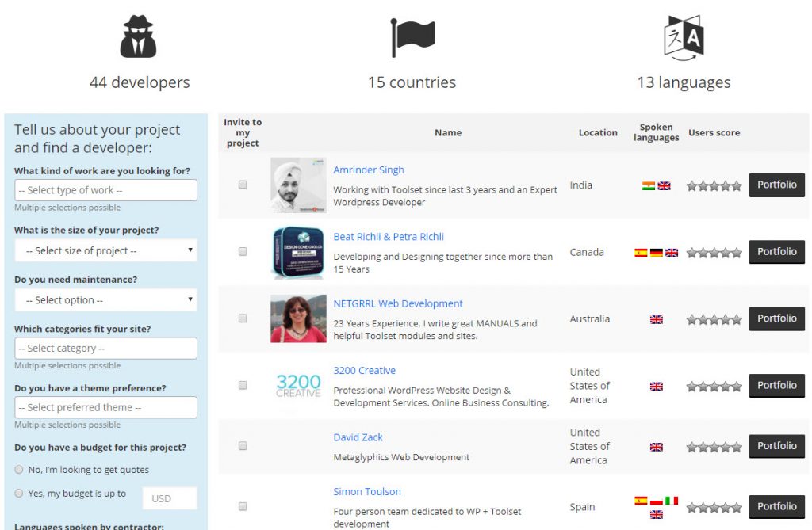This screenshot has width=812, height=530.
Task: Click Amrinder Singh's profile photo
Action: [298, 185]
